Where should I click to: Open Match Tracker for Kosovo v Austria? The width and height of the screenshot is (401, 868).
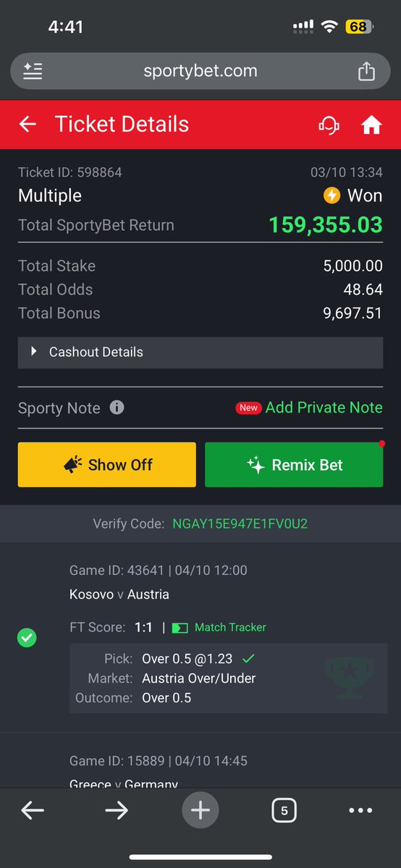click(219, 627)
